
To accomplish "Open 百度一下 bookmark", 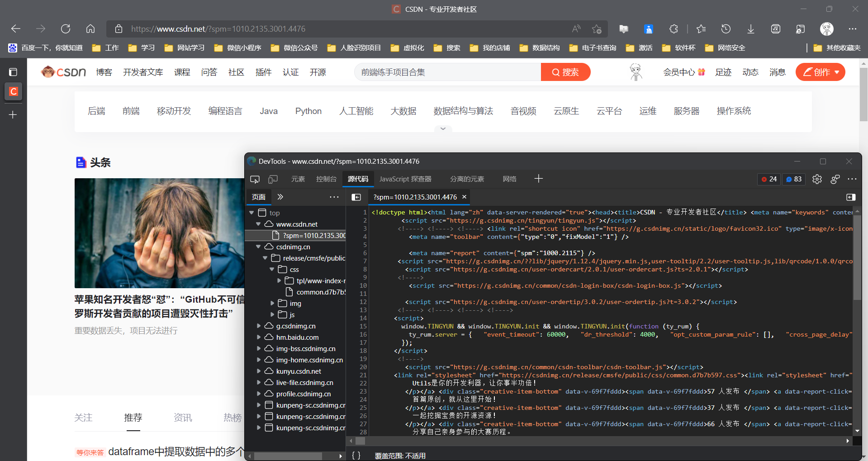I will coord(46,48).
